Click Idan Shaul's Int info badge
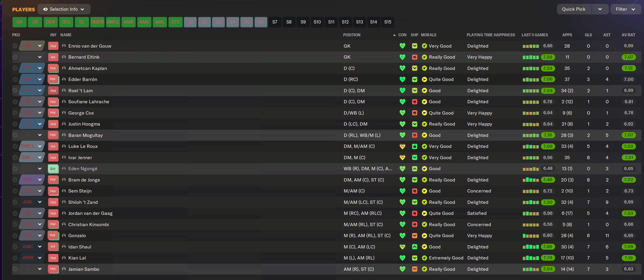This screenshot has height=280, width=644. point(53,247)
